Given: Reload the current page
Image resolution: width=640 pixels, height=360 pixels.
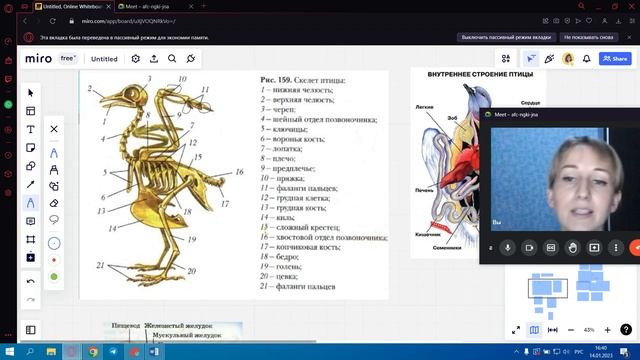Looking at the screenshot, I should pyautogui.click(x=53, y=21).
